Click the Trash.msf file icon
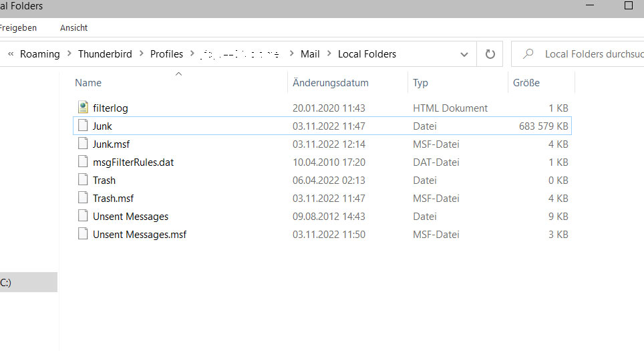Screen dimensions: 644x351 (x=83, y=198)
